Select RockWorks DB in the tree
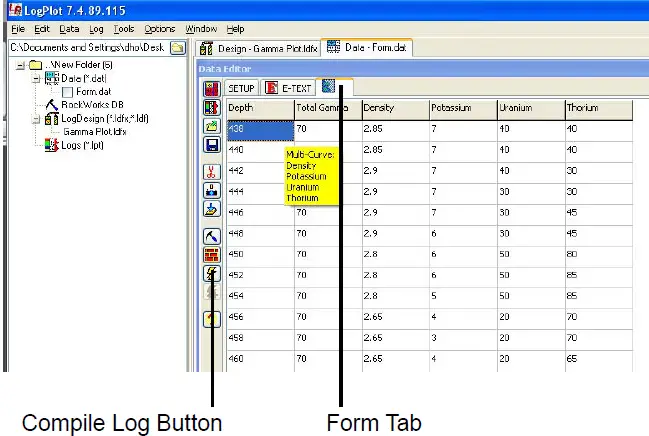 point(92,105)
